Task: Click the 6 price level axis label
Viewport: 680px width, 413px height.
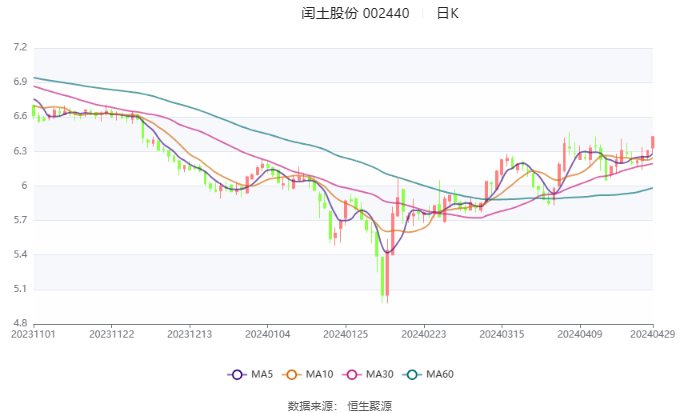Action: (x=22, y=186)
